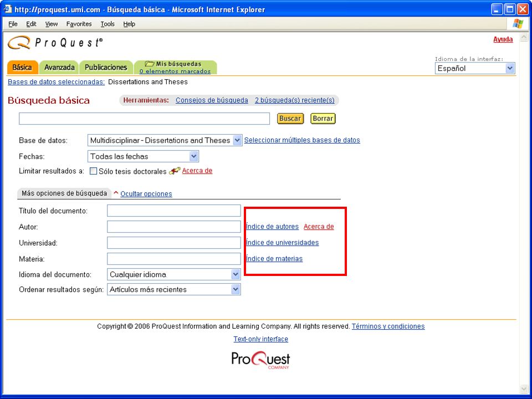Switch to the Avanzada tab

coord(59,67)
